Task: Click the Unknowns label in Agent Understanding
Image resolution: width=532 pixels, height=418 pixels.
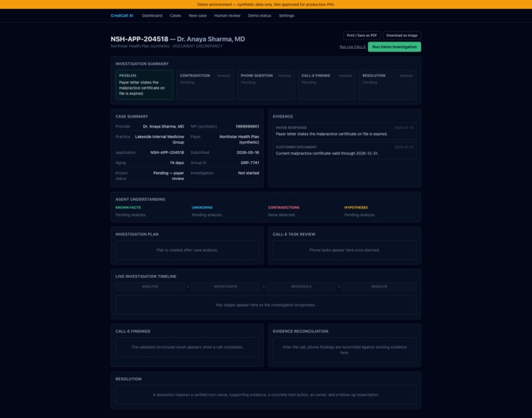Action: tap(202, 207)
